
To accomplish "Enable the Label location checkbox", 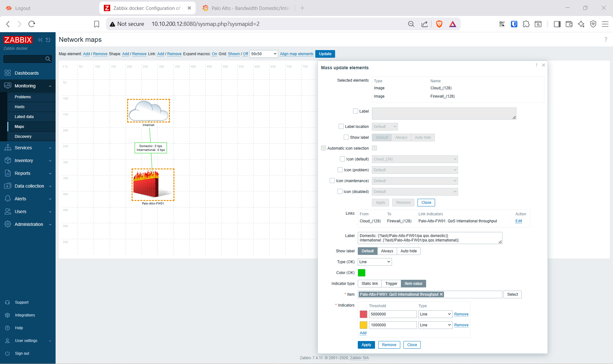I will (x=341, y=126).
